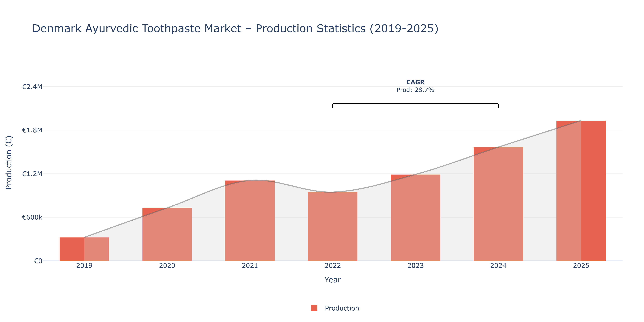Click the 2024 x-axis label
The image size is (644, 322).
[498, 266]
